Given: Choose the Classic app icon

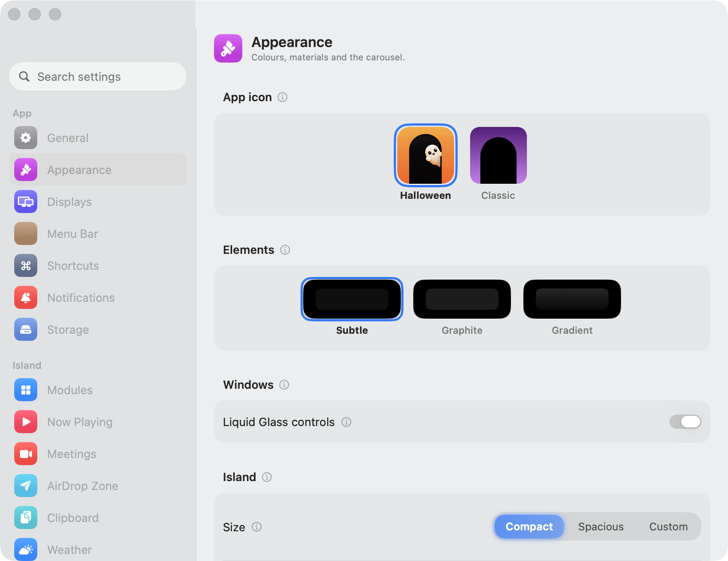Looking at the screenshot, I should pyautogui.click(x=499, y=155).
